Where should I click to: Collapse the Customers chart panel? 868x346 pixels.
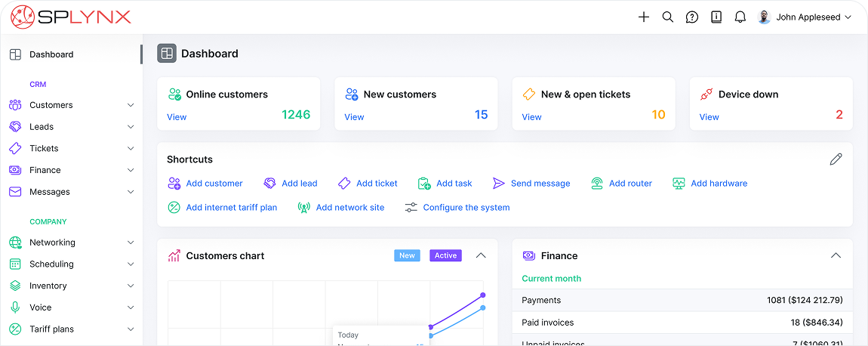tap(481, 255)
